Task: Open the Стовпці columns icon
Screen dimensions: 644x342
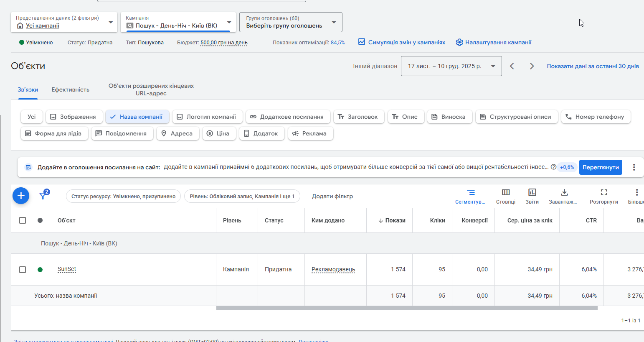Action: coord(506,192)
